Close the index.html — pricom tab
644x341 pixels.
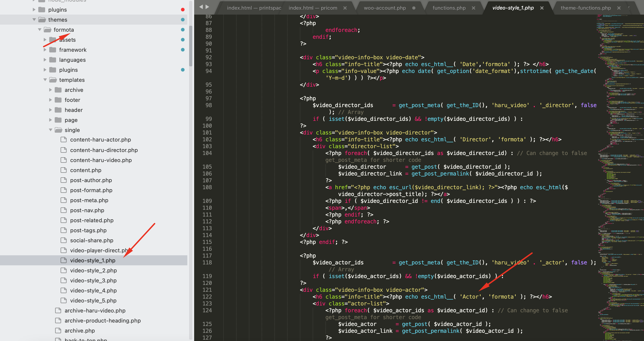tap(345, 8)
